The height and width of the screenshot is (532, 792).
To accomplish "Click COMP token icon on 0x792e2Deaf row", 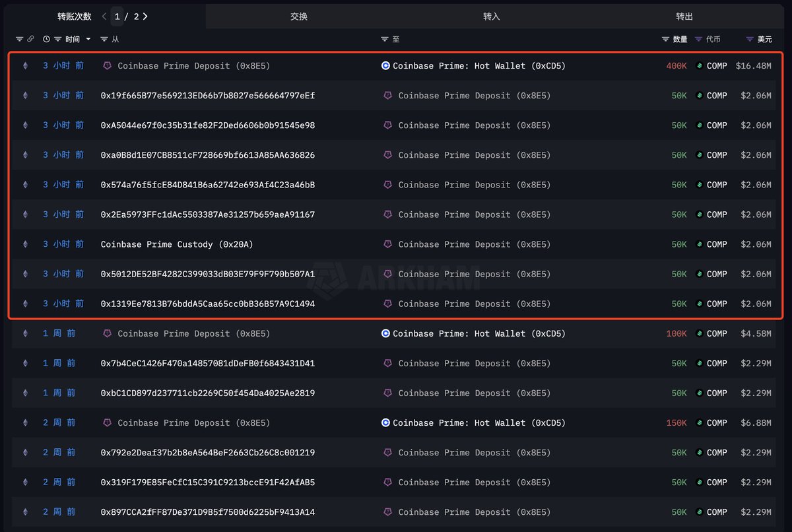I will [700, 453].
